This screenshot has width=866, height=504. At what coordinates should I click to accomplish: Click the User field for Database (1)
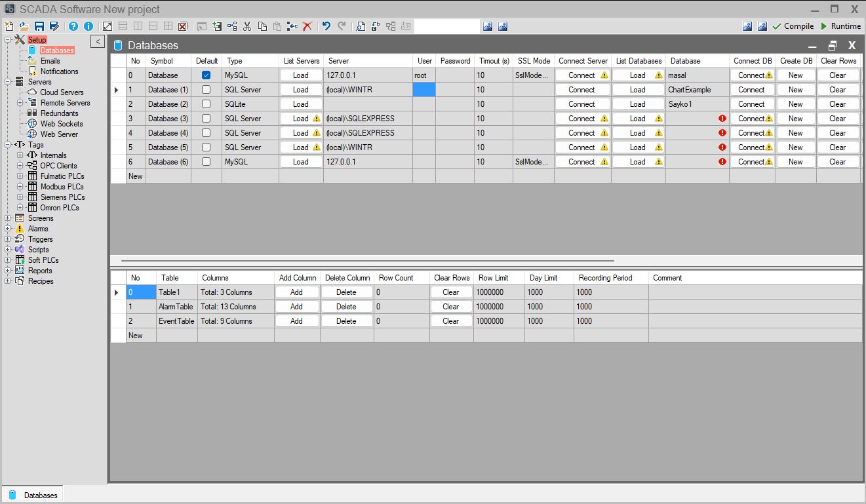tap(424, 90)
